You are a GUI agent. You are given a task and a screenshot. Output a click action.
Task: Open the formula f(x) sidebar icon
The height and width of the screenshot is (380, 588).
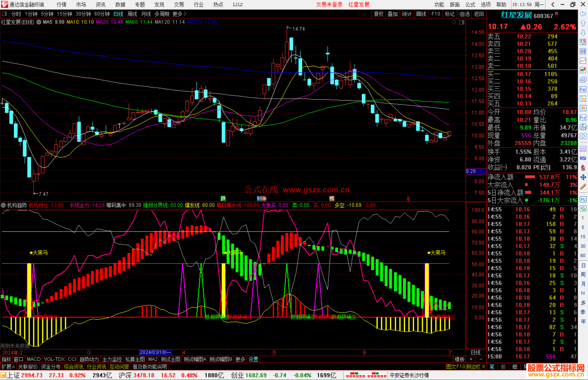click(x=583, y=127)
